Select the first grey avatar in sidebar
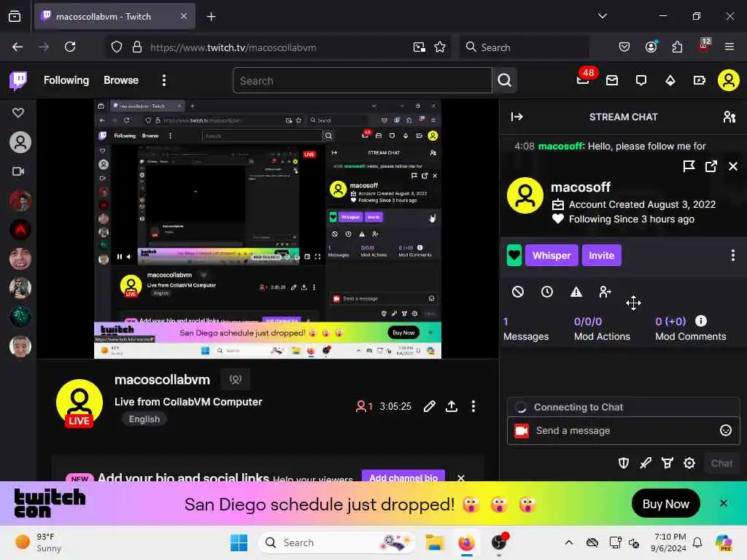The height and width of the screenshot is (560, 747). tap(20, 142)
